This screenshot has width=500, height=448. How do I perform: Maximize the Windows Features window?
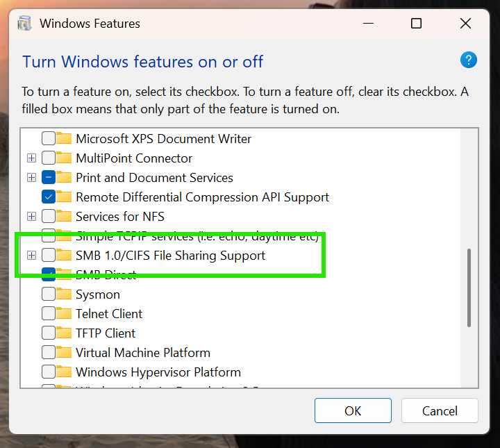416,24
